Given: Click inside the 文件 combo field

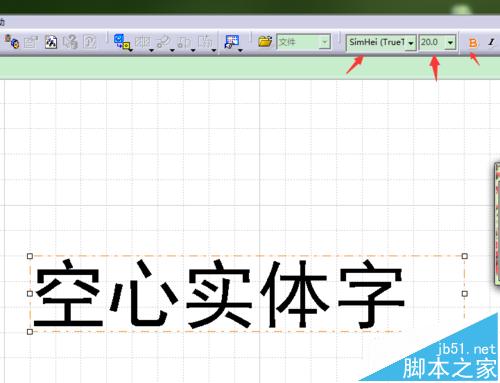Looking at the screenshot, I should [x=298, y=42].
